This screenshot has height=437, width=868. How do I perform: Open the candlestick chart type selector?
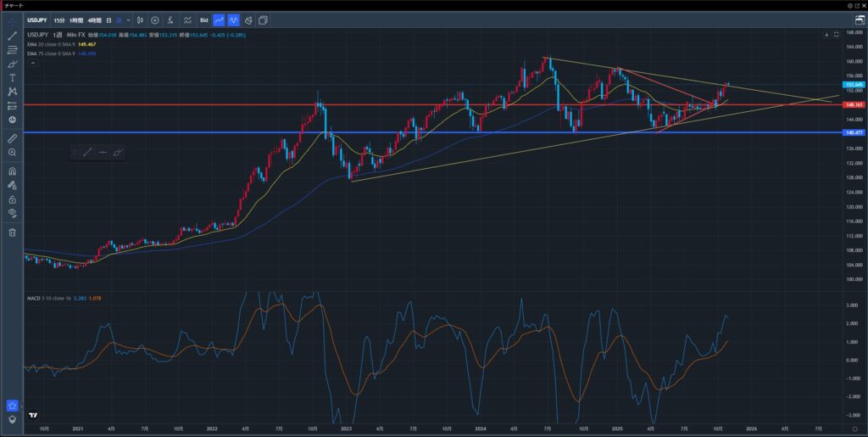coord(140,20)
